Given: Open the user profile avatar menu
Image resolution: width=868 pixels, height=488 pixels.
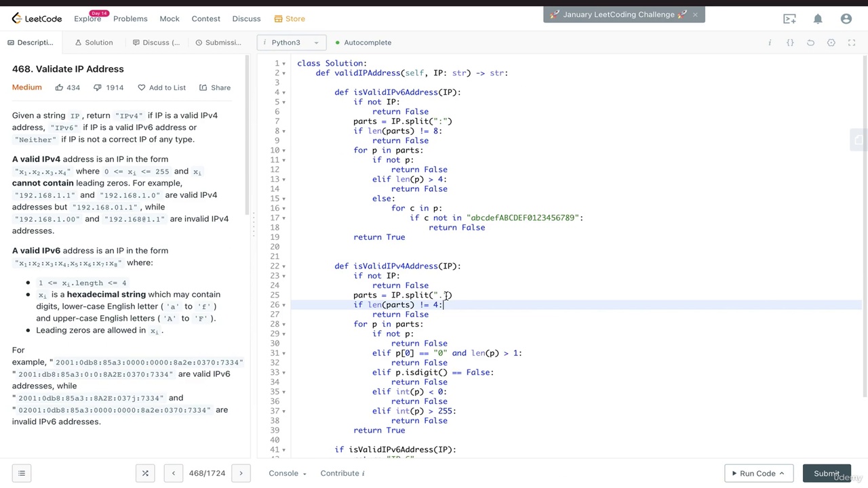Looking at the screenshot, I should click(x=846, y=19).
